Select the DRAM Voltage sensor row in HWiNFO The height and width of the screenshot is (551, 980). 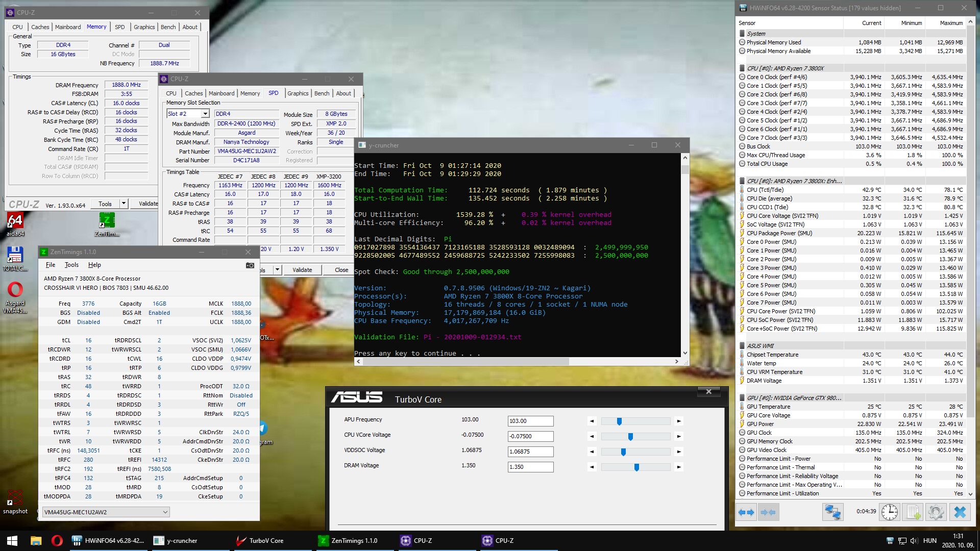click(851, 381)
